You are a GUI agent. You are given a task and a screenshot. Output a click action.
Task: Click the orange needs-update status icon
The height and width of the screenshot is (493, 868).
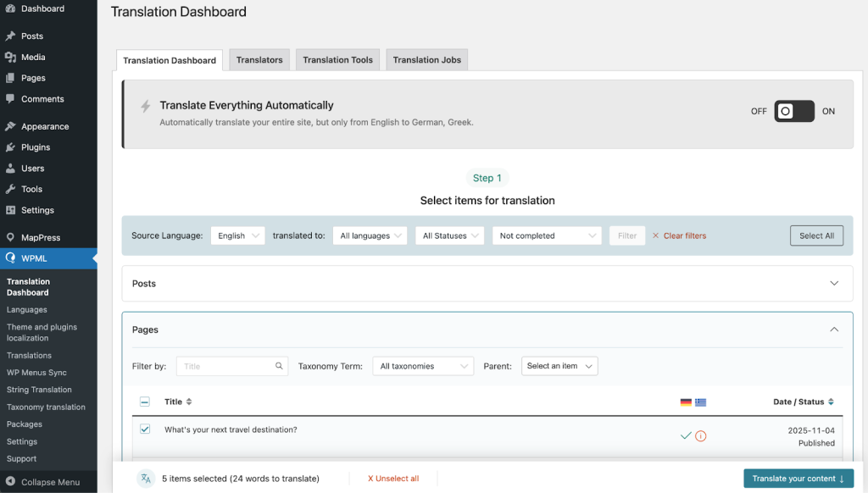[701, 436]
